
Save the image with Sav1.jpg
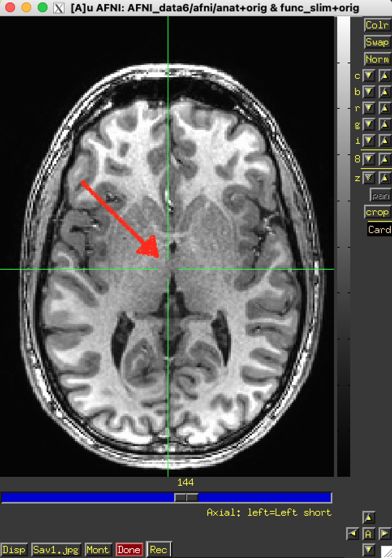pyautogui.click(x=56, y=550)
